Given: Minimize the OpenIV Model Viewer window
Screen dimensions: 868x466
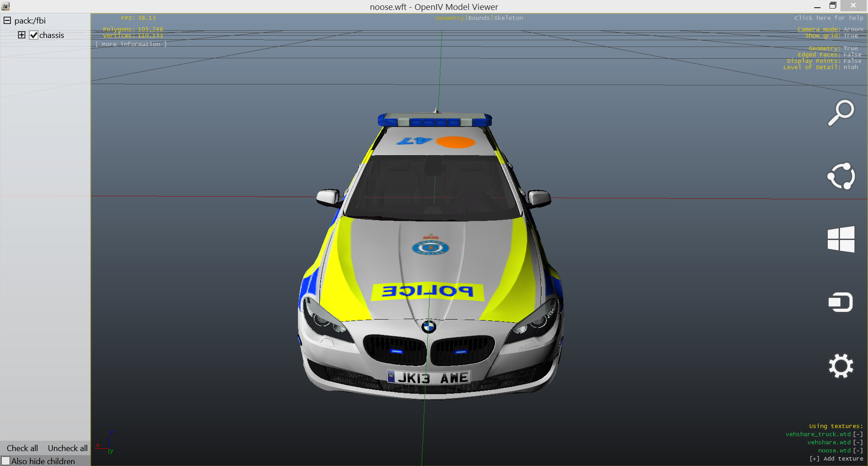Looking at the screenshot, I should (817, 6).
